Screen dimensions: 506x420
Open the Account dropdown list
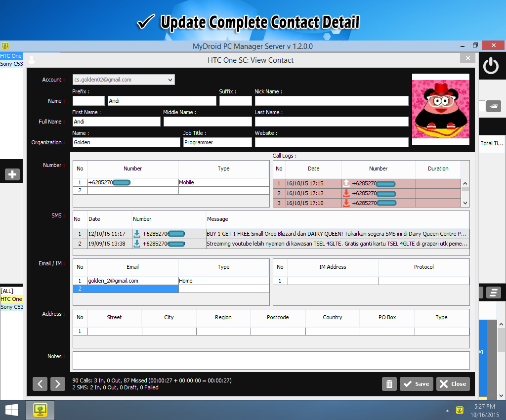point(170,80)
